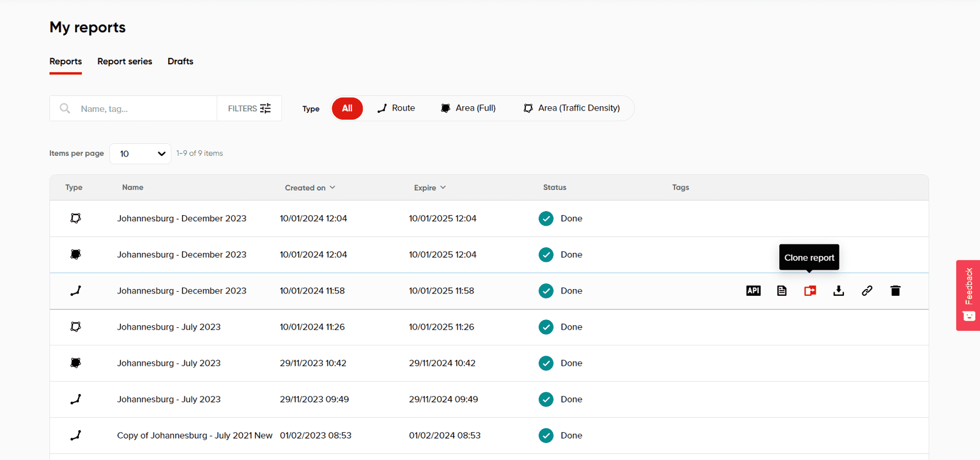Open report details document icon

tap(781, 291)
